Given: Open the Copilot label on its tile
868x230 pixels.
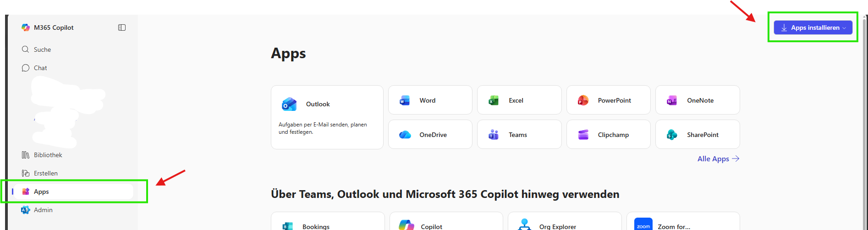Looking at the screenshot, I should pyautogui.click(x=432, y=226).
